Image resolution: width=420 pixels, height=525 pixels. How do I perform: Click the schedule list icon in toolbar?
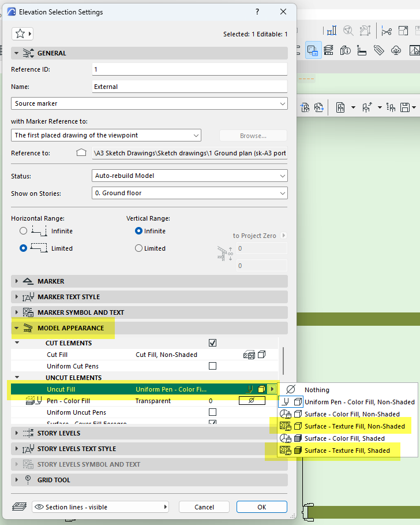(x=362, y=50)
